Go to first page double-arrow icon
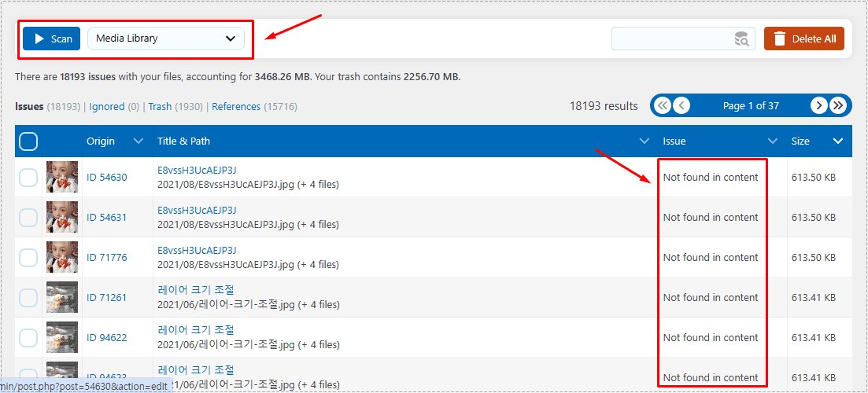The height and width of the screenshot is (393, 868). [663, 105]
